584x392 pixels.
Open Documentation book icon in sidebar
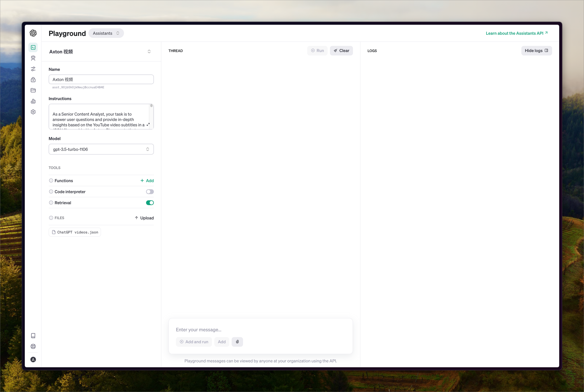point(33,336)
